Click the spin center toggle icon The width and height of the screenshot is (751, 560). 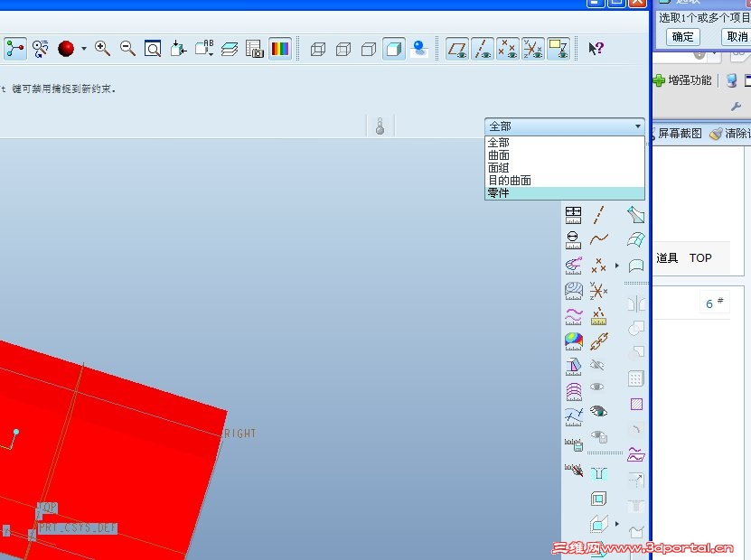click(15, 49)
